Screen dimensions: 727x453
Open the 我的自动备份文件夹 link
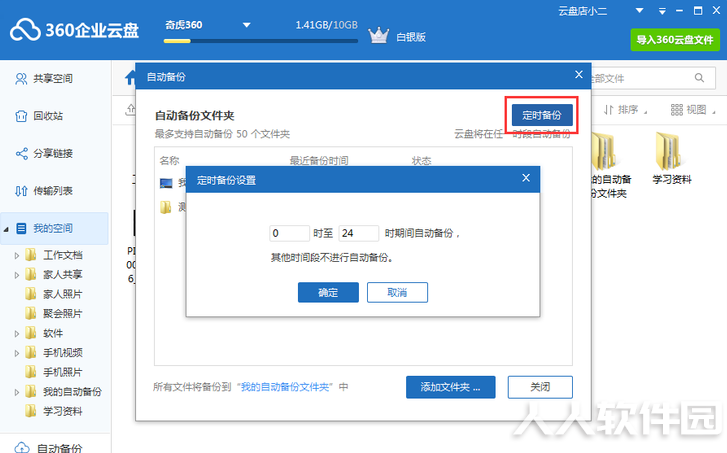point(285,387)
